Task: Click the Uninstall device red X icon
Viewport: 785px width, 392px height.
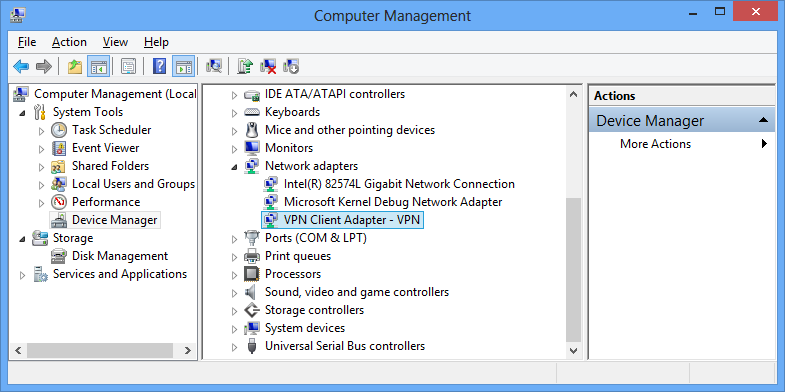Action: [x=269, y=66]
